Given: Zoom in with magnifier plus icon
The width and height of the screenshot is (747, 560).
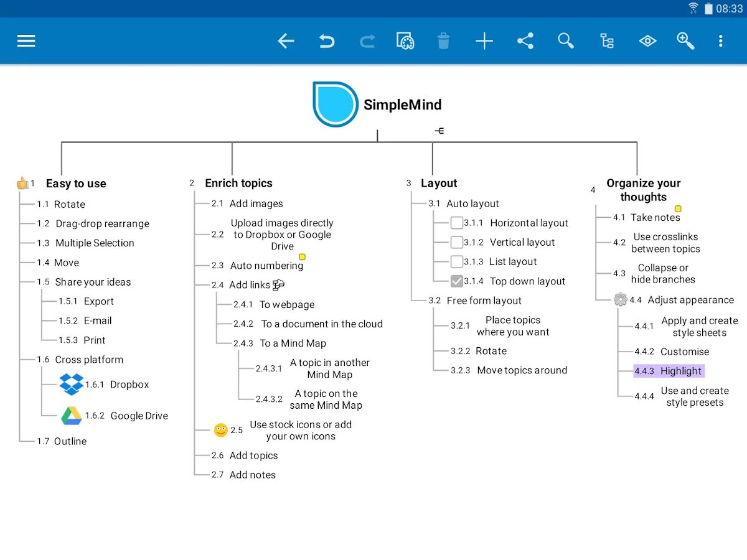Looking at the screenshot, I should 685,41.
